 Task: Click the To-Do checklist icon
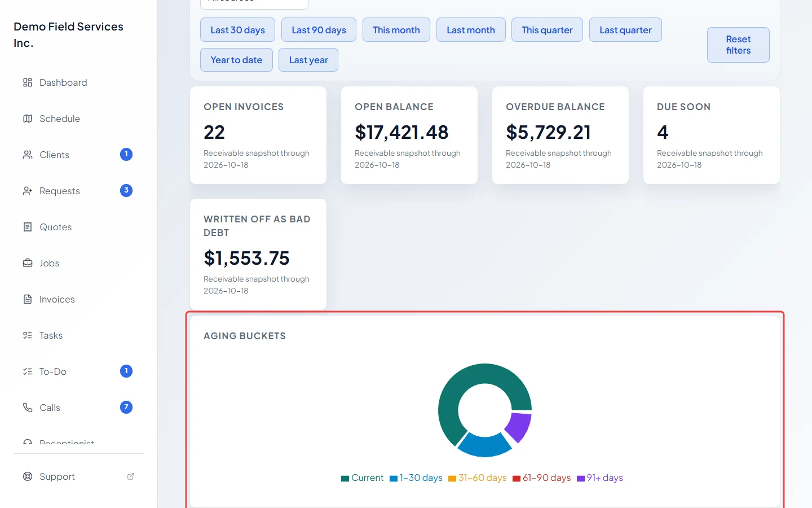pyautogui.click(x=28, y=371)
